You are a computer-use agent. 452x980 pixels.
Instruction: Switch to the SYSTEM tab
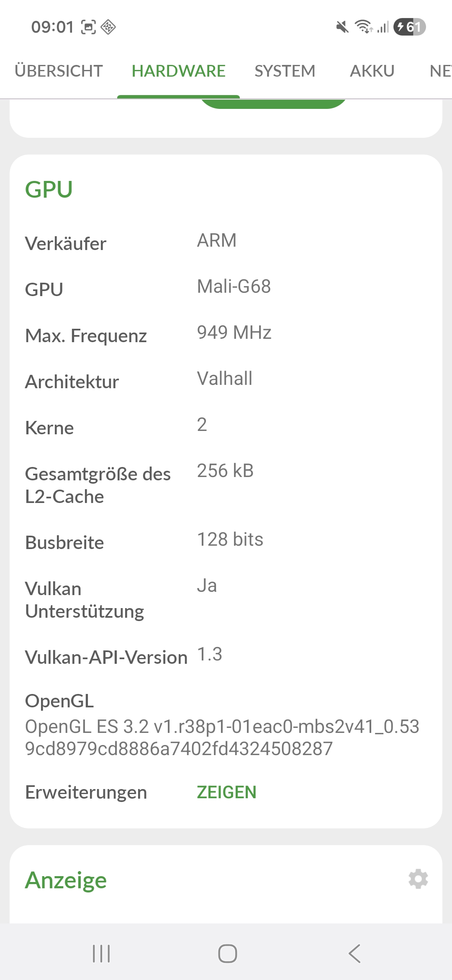click(285, 71)
